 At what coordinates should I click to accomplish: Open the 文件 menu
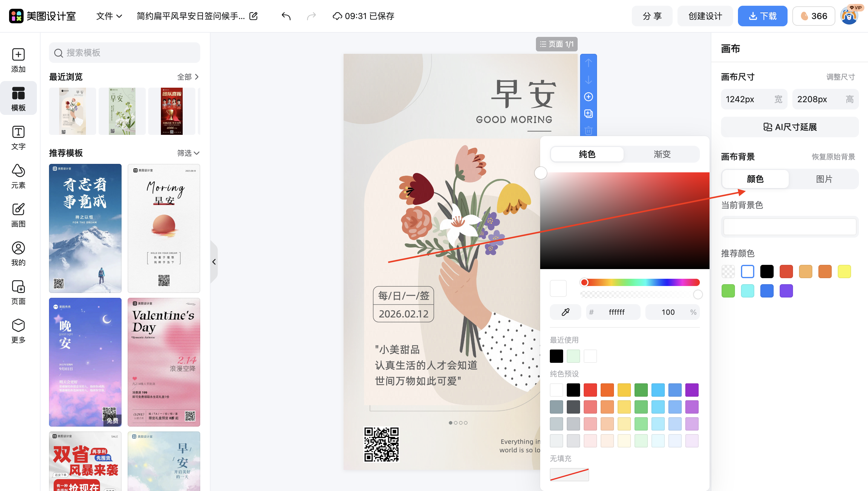click(x=108, y=16)
